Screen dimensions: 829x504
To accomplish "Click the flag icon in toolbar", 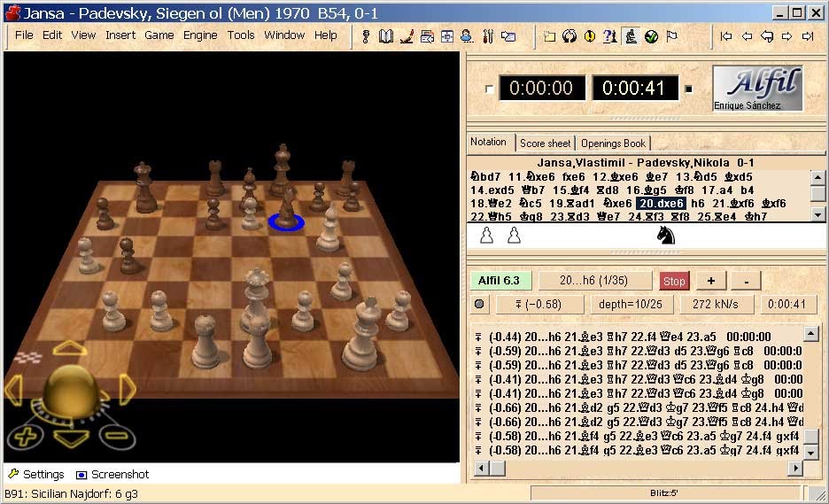I will [672, 36].
